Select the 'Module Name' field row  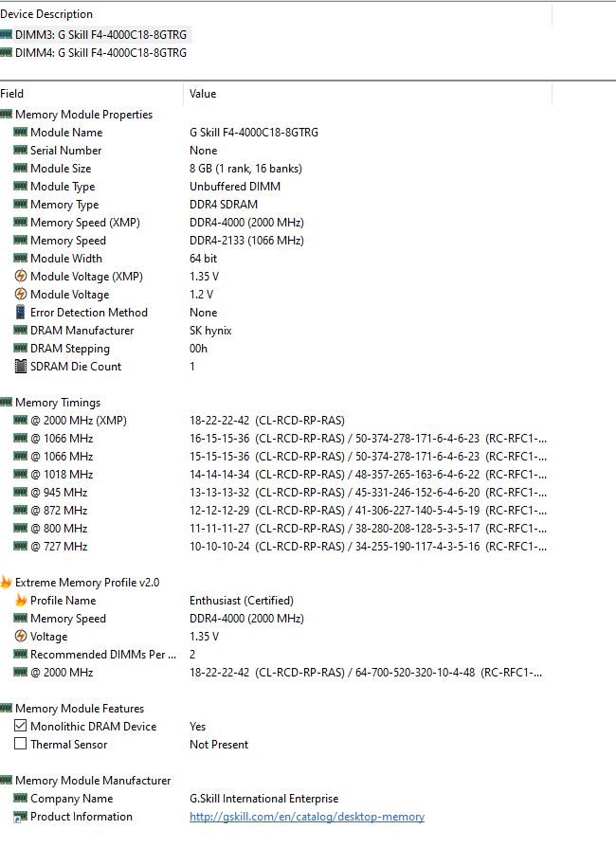click(x=276, y=133)
